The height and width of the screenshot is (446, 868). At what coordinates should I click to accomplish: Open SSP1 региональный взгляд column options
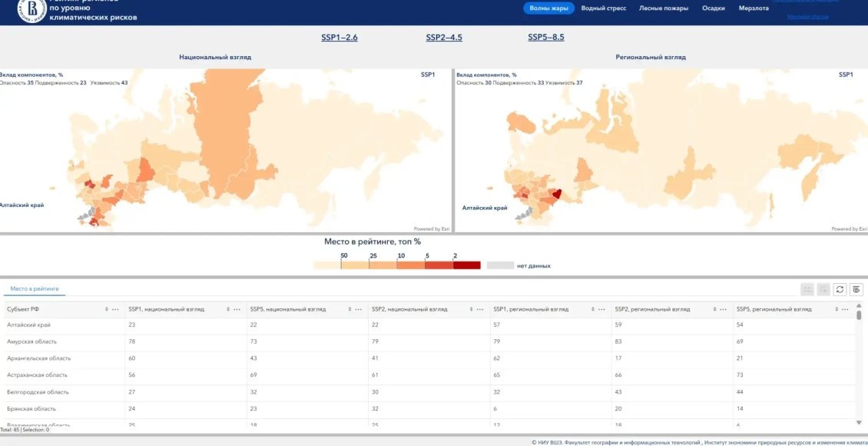click(601, 309)
